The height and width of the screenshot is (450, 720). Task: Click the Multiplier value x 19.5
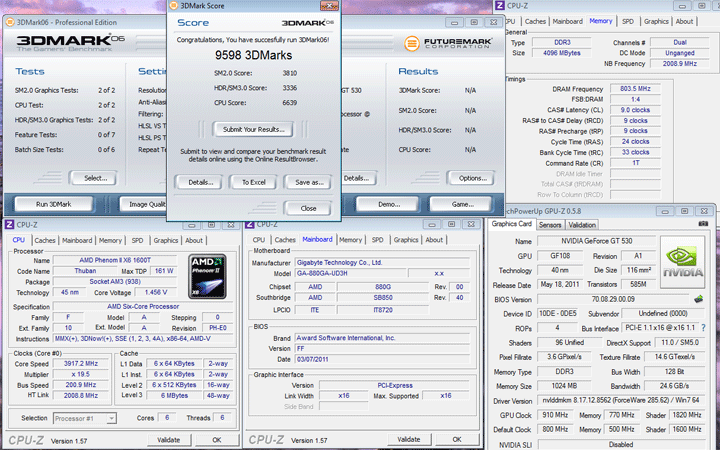pyautogui.click(x=81, y=374)
